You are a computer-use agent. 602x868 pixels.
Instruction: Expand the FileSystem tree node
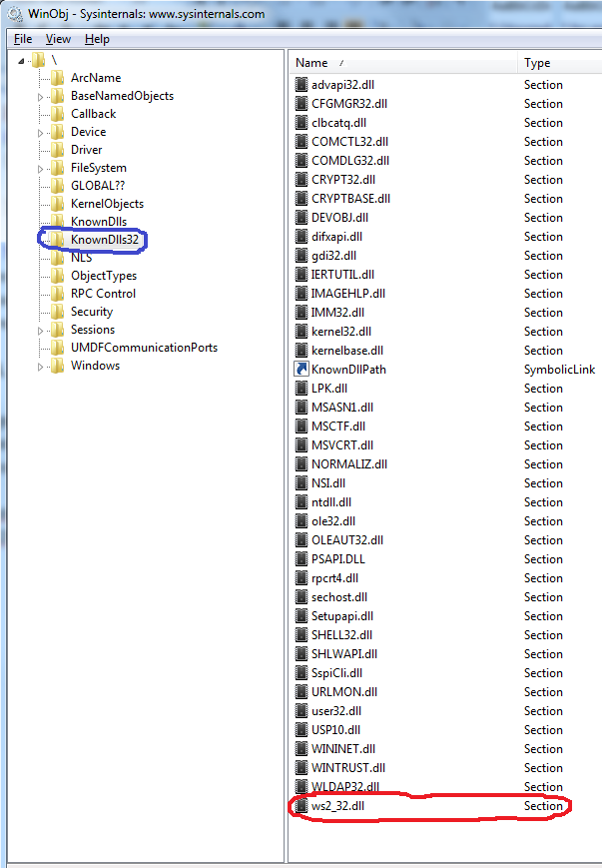(40, 169)
